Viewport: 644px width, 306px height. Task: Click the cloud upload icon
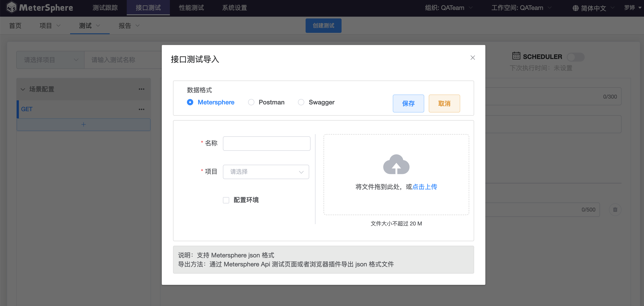click(396, 164)
